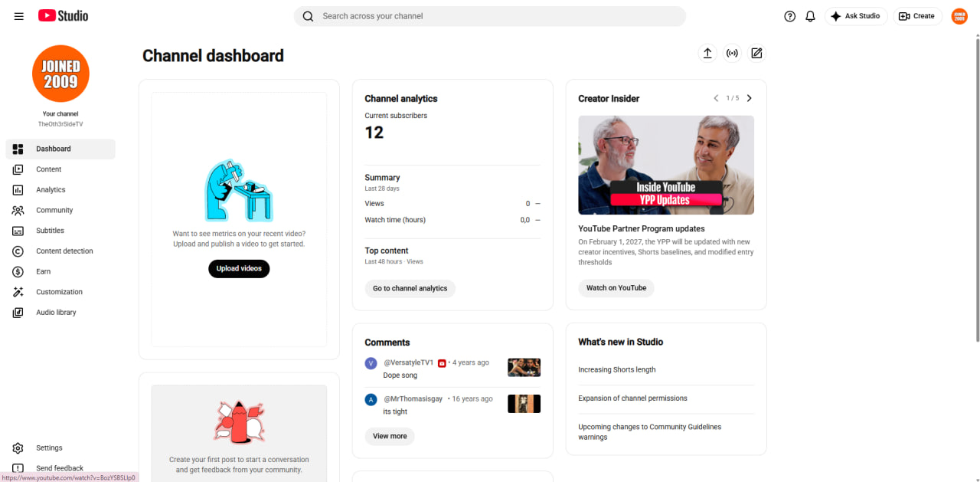The height and width of the screenshot is (482, 980).
Task: Click the search magnifier icon
Action: click(308, 16)
